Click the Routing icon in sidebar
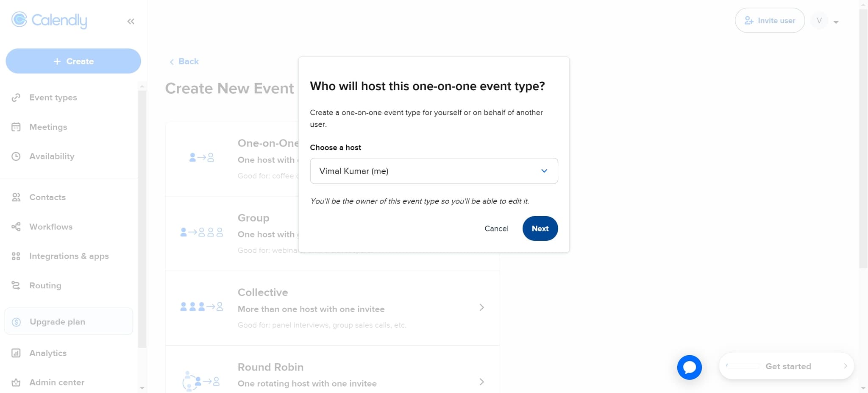The width and height of the screenshot is (868, 393). [x=16, y=286]
